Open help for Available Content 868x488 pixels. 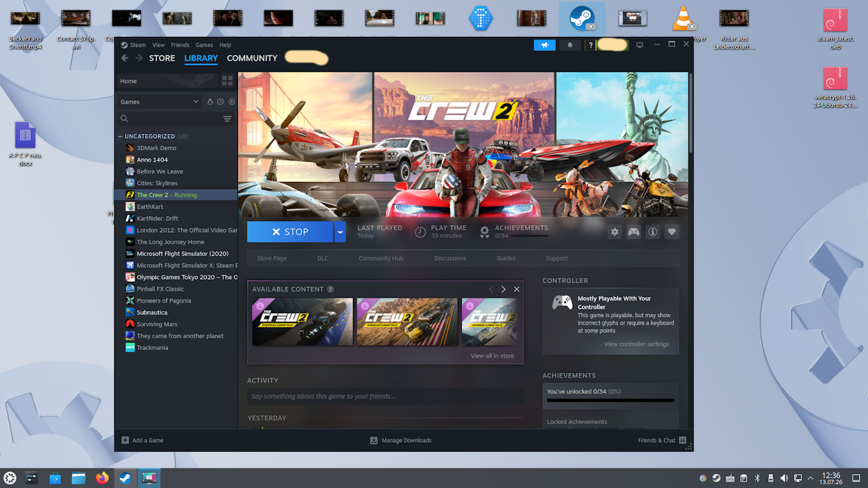pos(331,289)
